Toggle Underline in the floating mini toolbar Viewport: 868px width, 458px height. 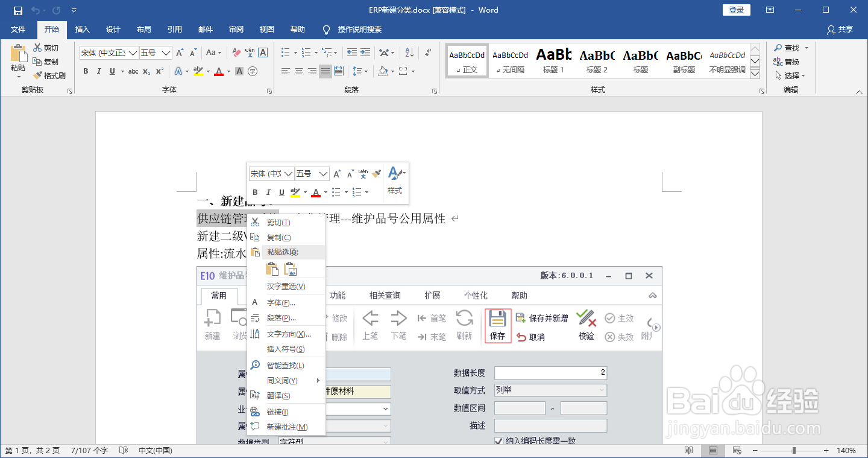pos(281,192)
